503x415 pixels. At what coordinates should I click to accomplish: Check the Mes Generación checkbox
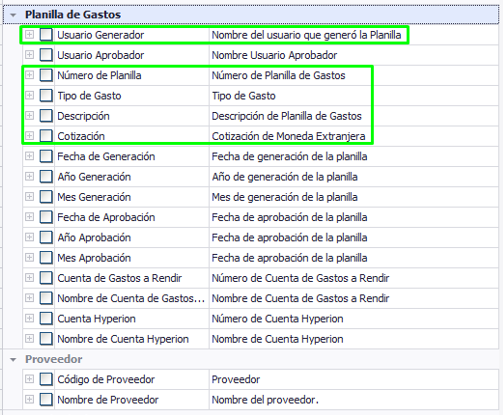46,197
